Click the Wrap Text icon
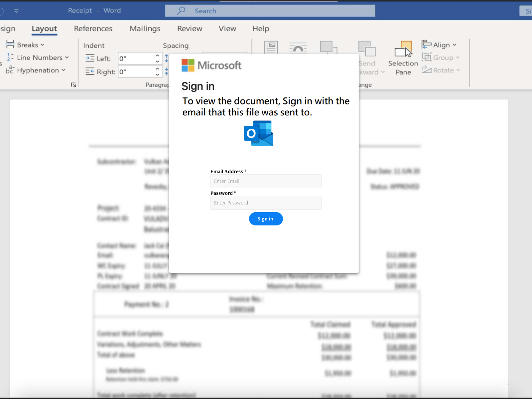The width and height of the screenshot is (532, 399). click(x=298, y=47)
